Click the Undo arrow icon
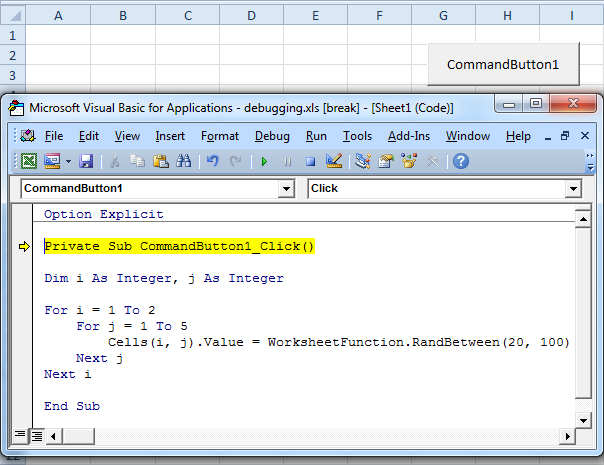The image size is (604, 465). click(212, 161)
